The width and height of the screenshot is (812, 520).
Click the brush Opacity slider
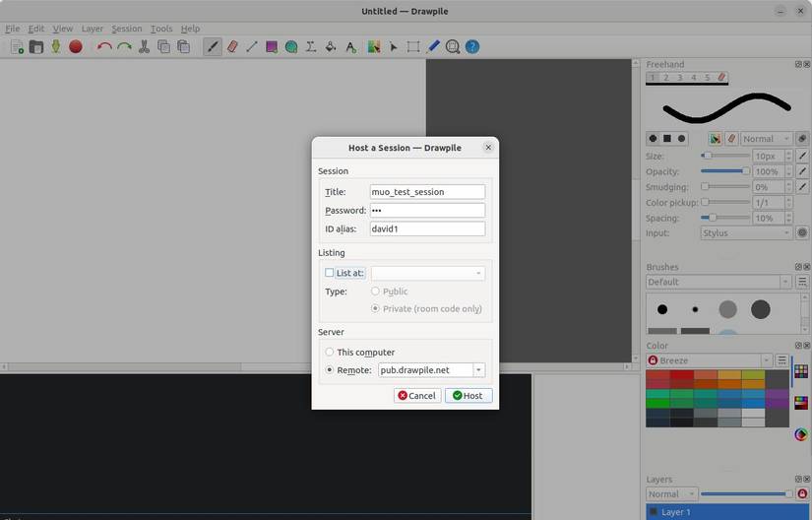[725, 171]
